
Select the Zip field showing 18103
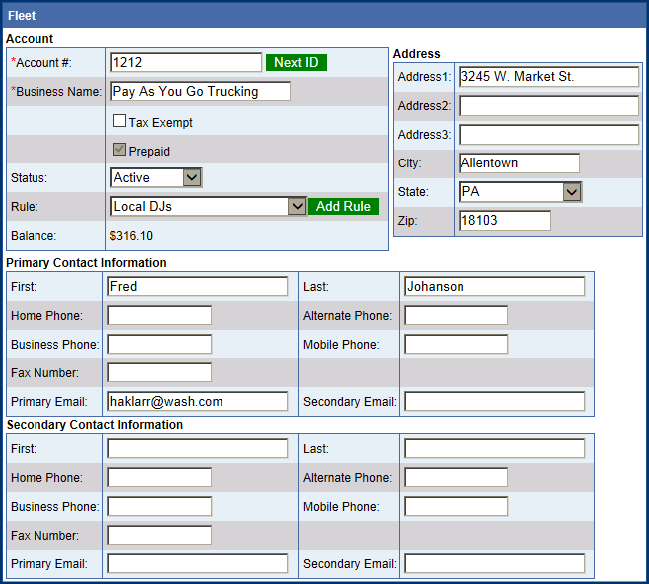coord(504,220)
